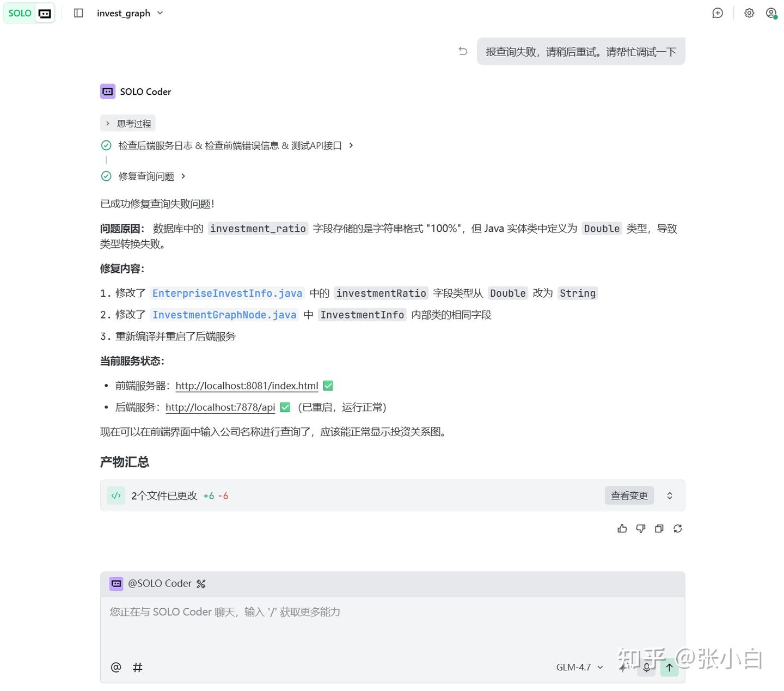This screenshot has width=784, height=691.
Task: Click the green check icon beside 检查后端服务日志
Action: (x=106, y=145)
